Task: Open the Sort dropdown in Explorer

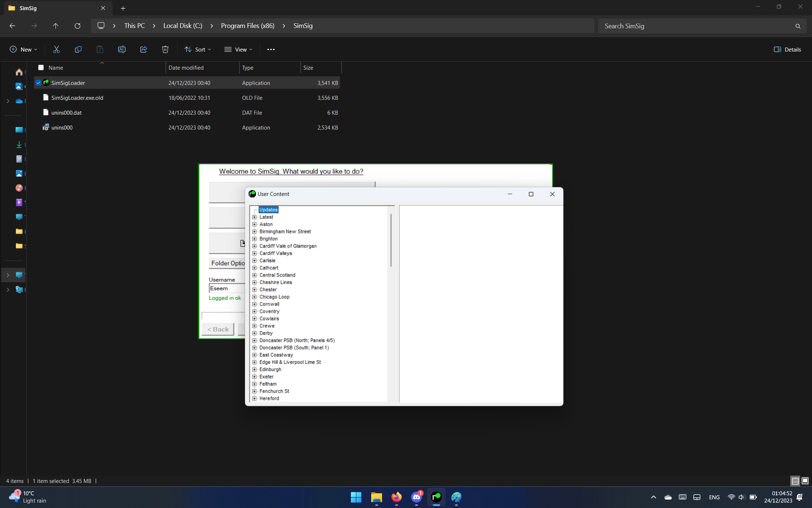Action: 198,49
